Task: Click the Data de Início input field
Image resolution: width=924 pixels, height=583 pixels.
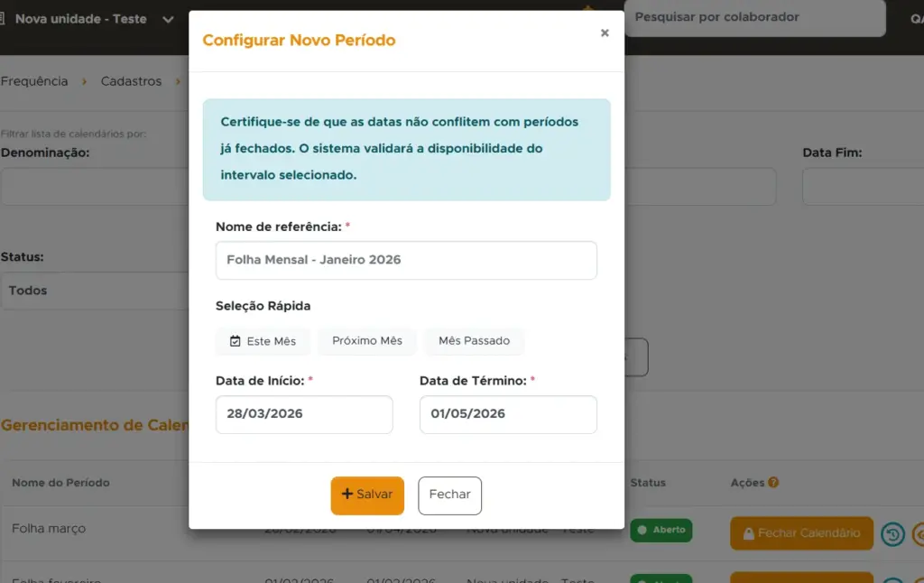Action: coord(303,414)
